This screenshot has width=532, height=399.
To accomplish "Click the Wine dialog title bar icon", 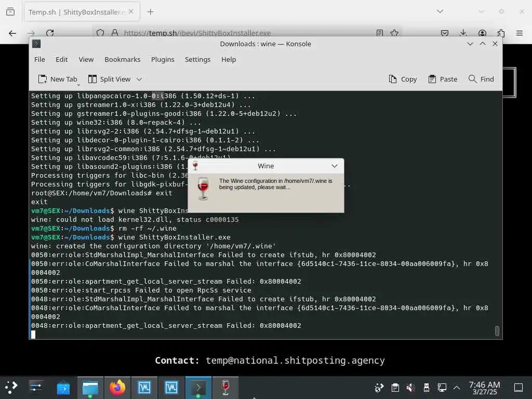I will click(195, 166).
